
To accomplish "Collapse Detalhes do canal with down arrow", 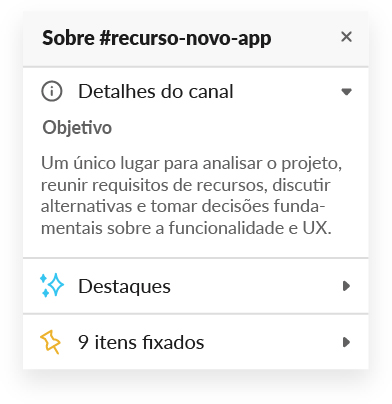I will (347, 91).
